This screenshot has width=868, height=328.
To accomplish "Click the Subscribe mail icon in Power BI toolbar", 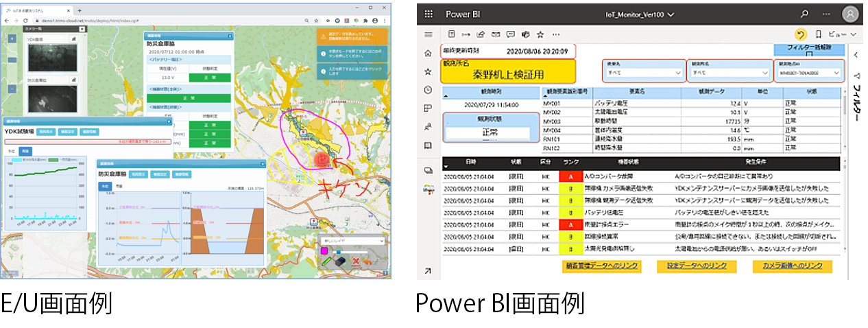I will tap(496, 34).
